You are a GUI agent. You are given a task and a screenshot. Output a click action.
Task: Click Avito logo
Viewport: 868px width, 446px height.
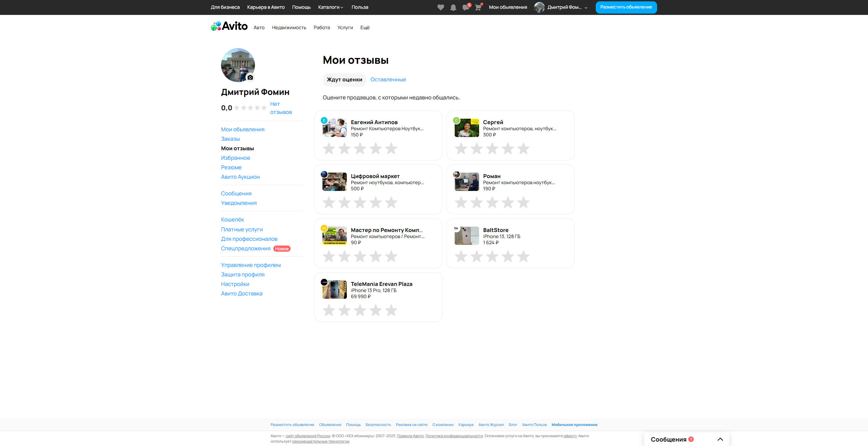(229, 26)
